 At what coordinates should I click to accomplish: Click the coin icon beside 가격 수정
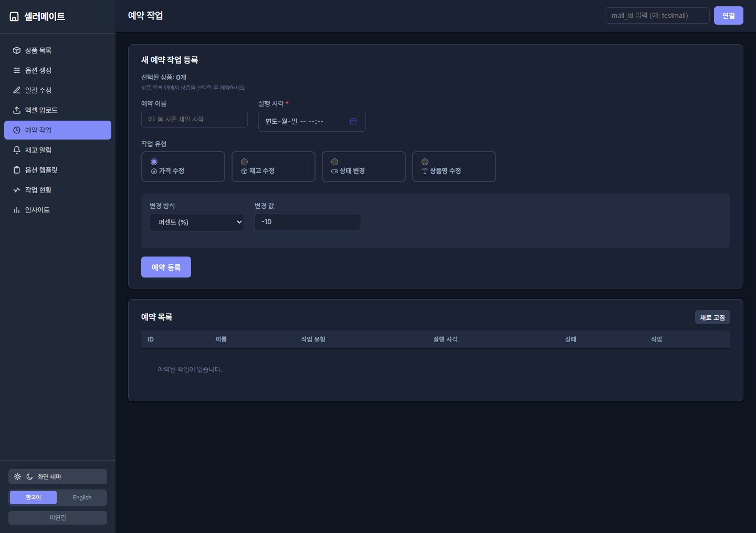click(154, 171)
